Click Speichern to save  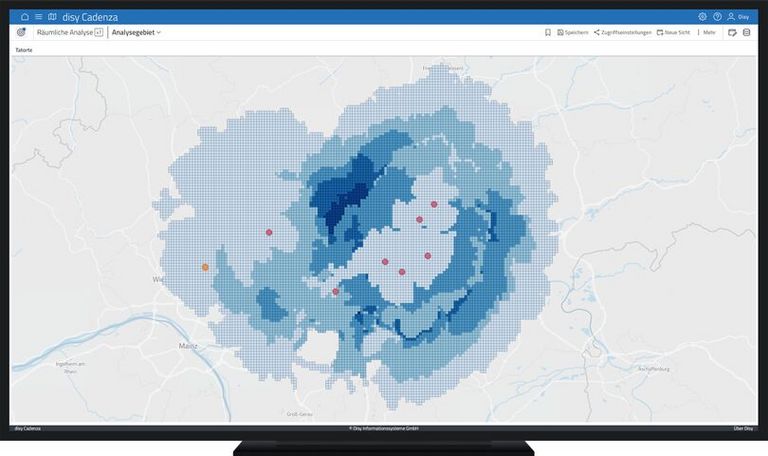point(573,33)
